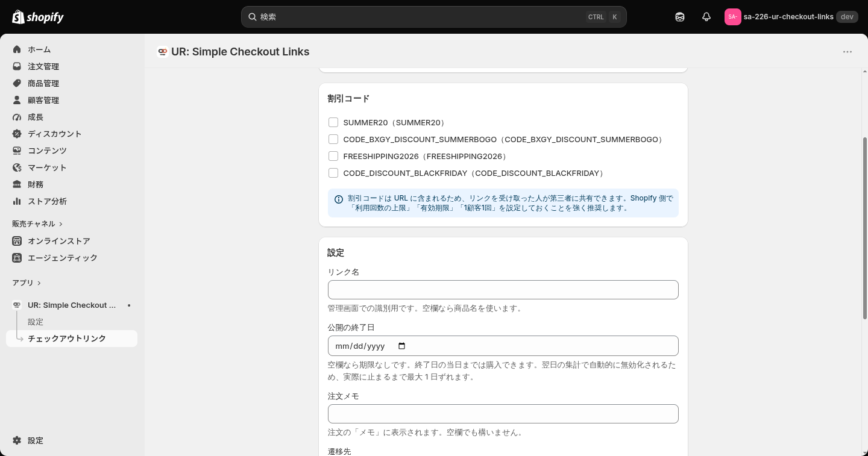This screenshot has height=456, width=868.
Task: Click the info icon in the blue notice
Action: coord(339,199)
